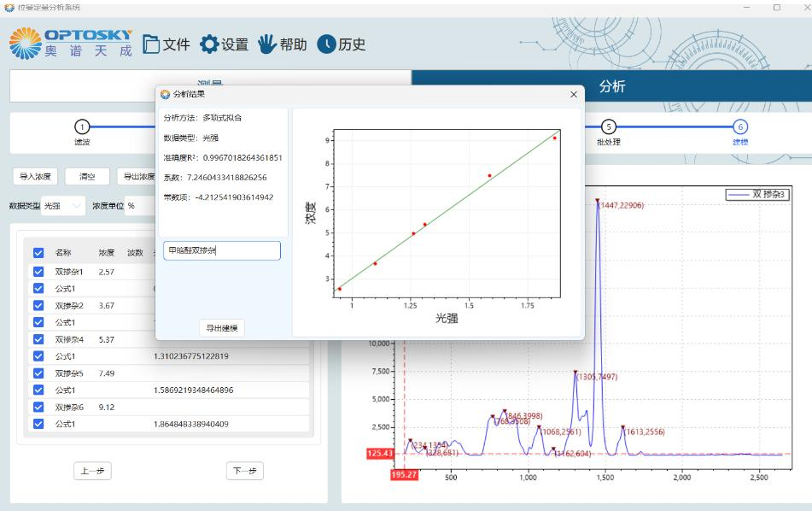Click the OPTOSKY 奥谱天成 logo

71,44
